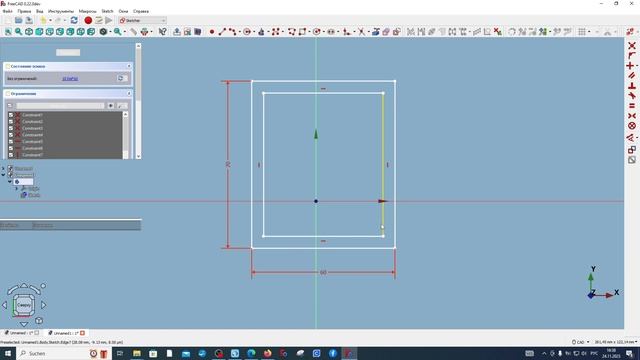Click the zoom magnifier icon in view toolbar
This screenshot has height=360, width=640.
pos(18,31)
